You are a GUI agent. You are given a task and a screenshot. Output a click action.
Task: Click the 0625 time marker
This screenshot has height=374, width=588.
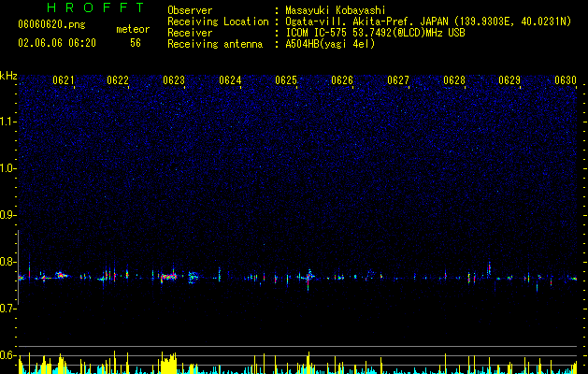[286, 80]
